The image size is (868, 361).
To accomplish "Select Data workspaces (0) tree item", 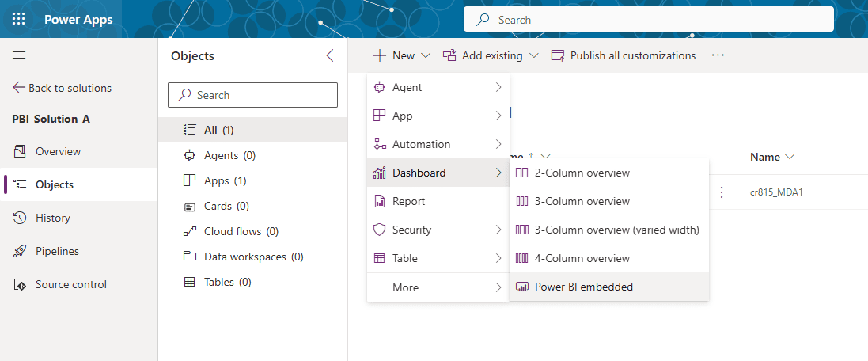I will 253,256.
